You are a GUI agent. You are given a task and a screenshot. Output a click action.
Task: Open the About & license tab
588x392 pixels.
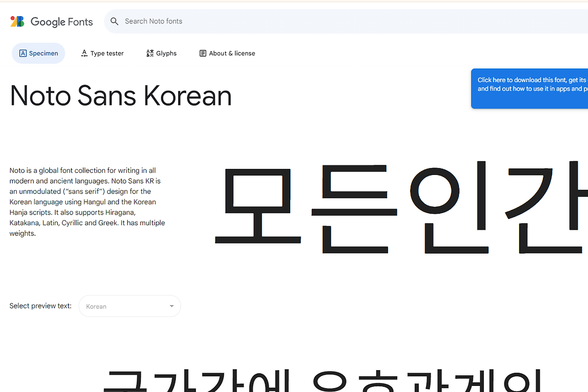click(227, 53)
